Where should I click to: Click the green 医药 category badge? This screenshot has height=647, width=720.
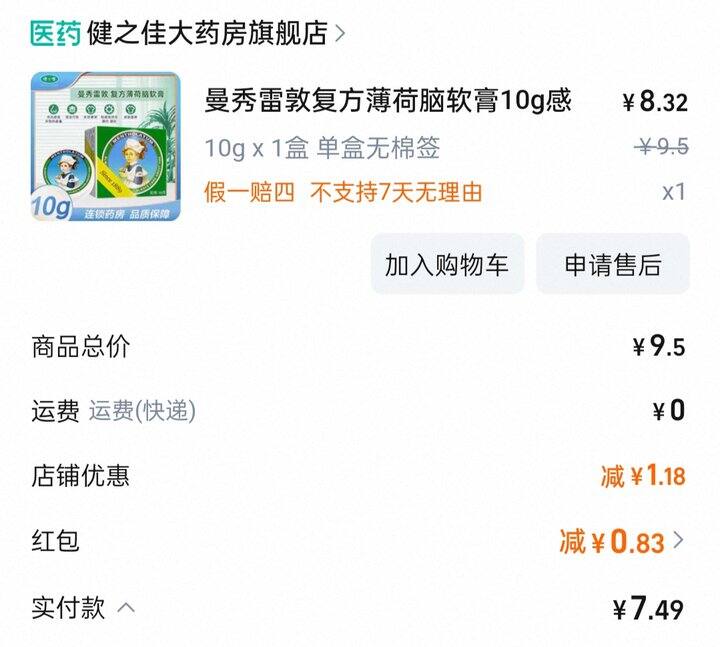pos(56,34)
